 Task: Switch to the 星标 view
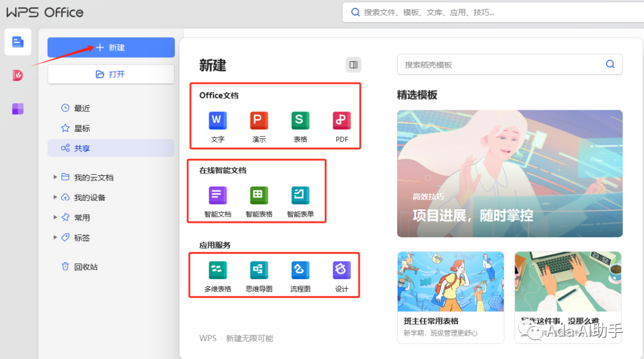point(80,128)
